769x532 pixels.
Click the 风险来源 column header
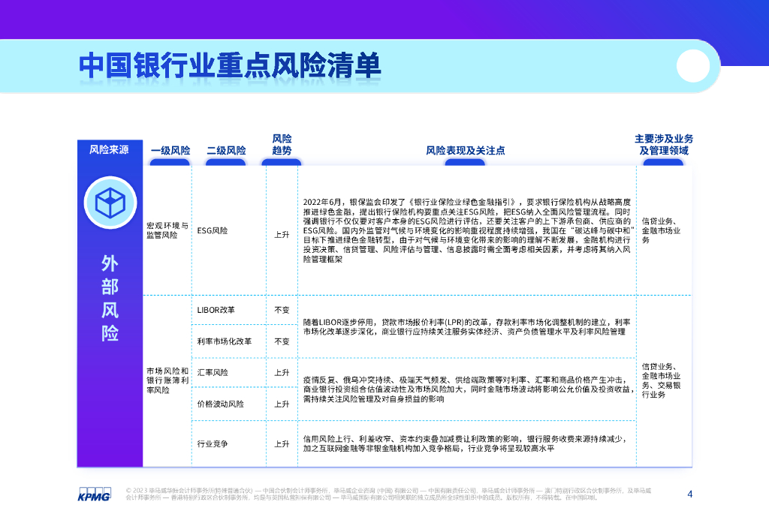(x=109, y=150)
